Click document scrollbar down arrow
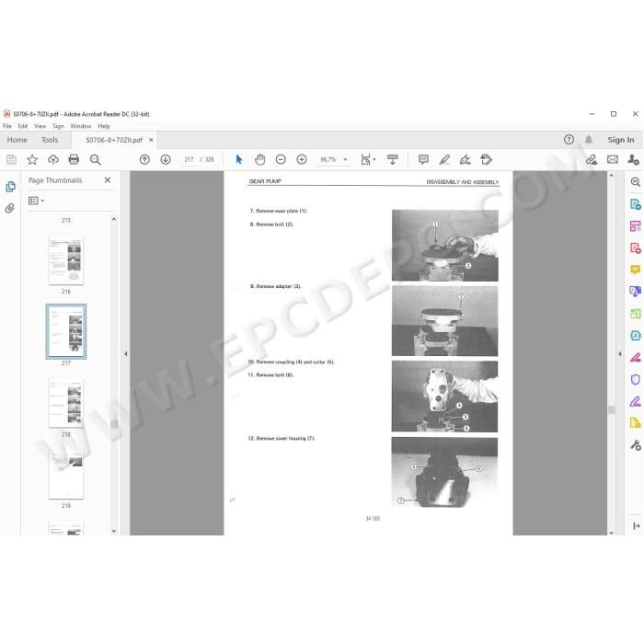 (611, 533)
